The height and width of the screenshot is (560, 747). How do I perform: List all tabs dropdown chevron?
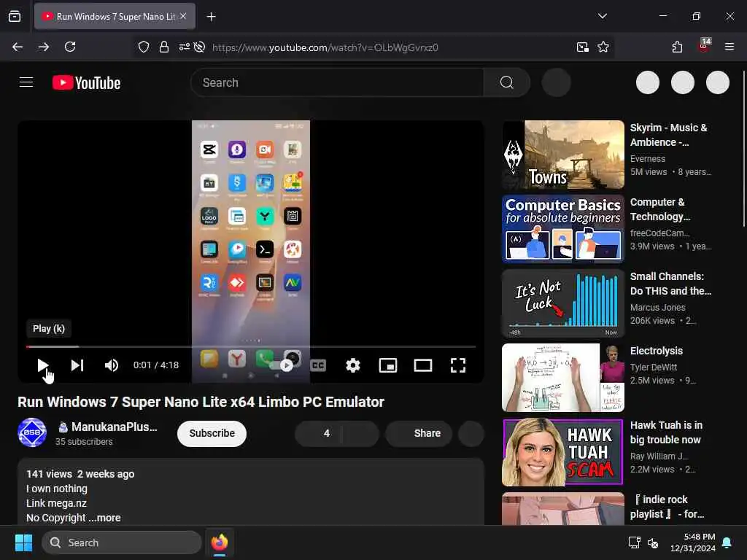click(603, 16)
